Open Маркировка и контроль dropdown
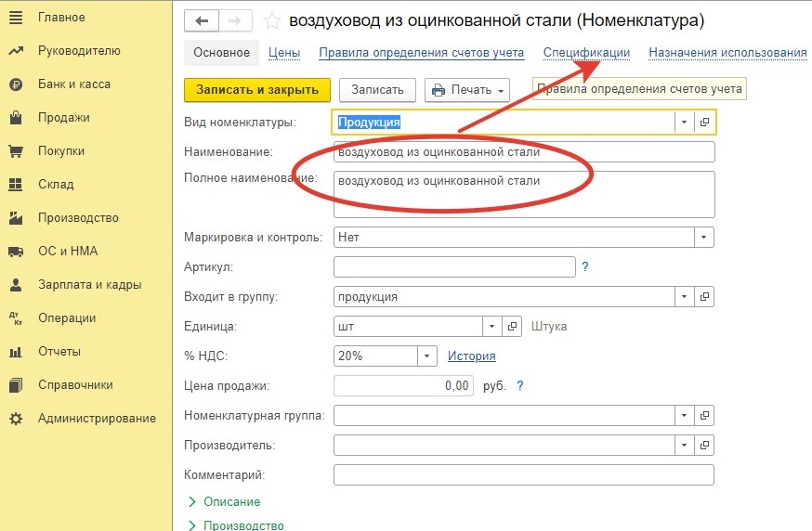 pyautogui.click(x=704, y=238)
